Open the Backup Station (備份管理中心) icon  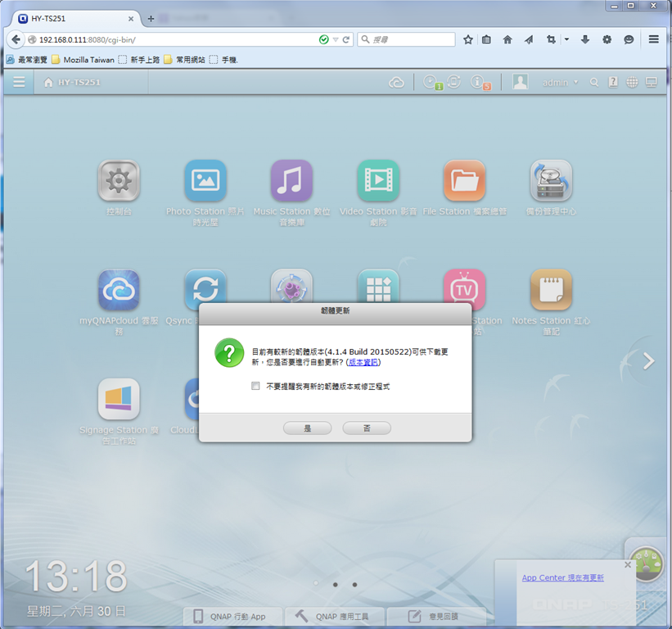[x=551, y=180]
